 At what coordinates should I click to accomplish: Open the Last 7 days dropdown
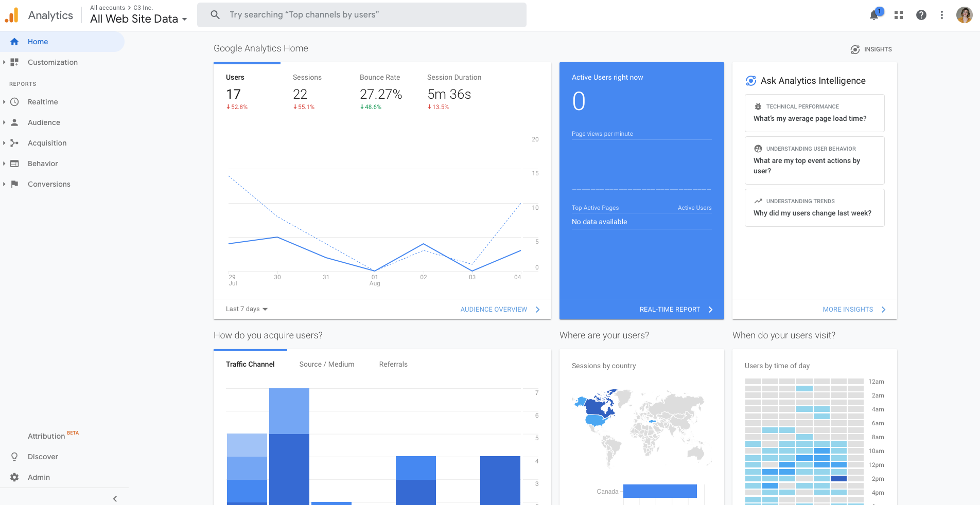[247, 309]
